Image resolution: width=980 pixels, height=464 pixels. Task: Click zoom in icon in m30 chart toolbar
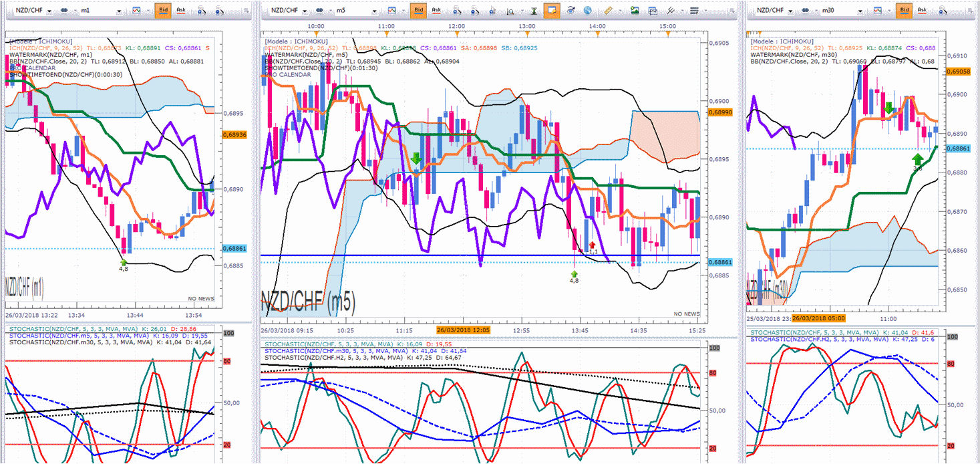(x=942, y=11)
